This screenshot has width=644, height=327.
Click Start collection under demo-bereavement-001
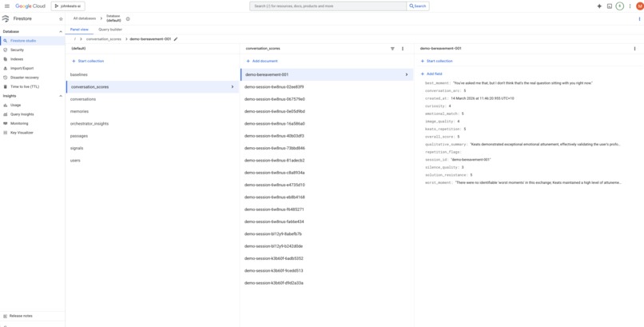[436, 61]
